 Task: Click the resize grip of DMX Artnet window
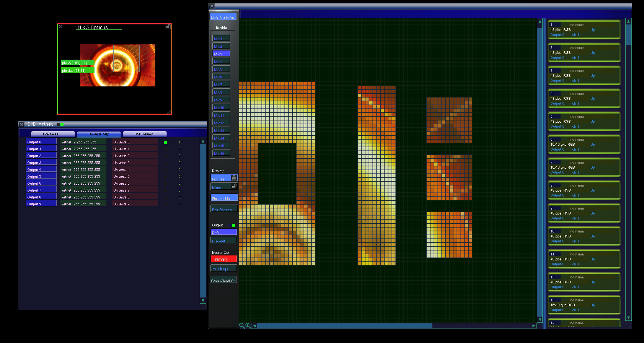pos(204,307)
